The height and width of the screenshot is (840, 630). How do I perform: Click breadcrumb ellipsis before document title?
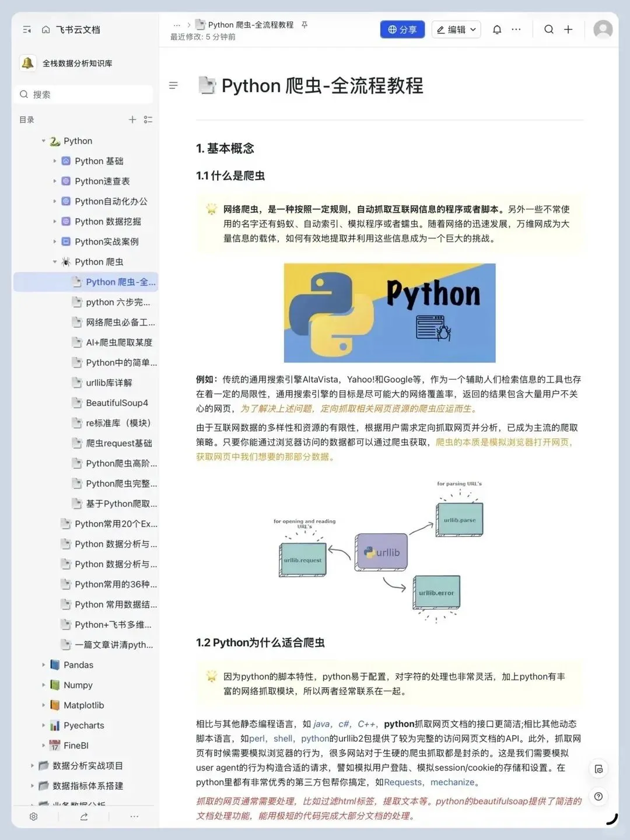[177, 25]
